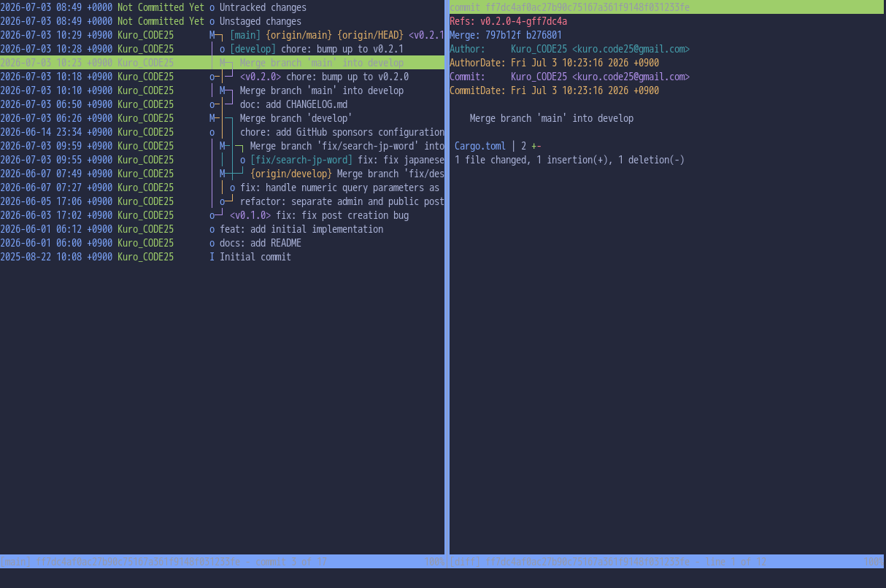This screenshot has height=588, width=886.
Task: Select merge commit "Merge branch 'develop'"
Action: 222,118
